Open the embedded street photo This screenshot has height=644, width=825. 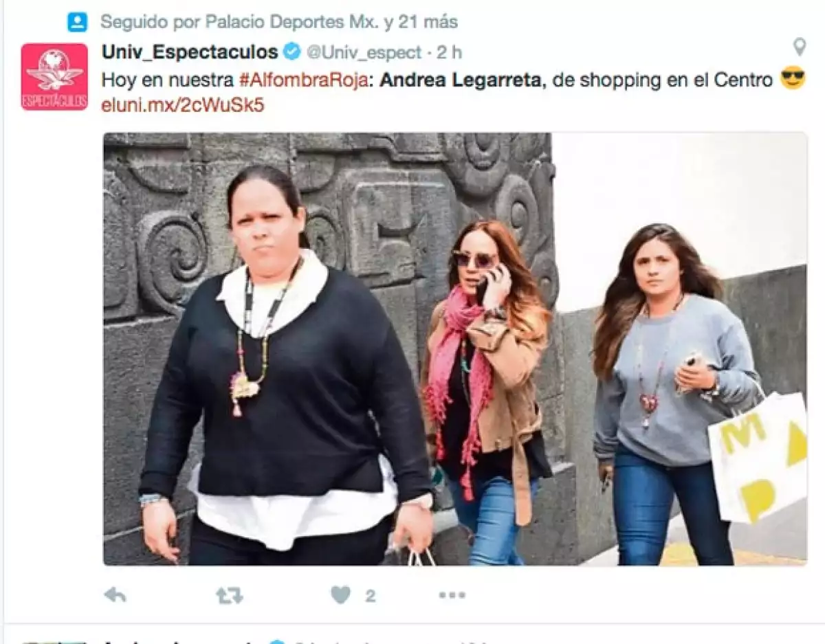[x=455, y=349]
